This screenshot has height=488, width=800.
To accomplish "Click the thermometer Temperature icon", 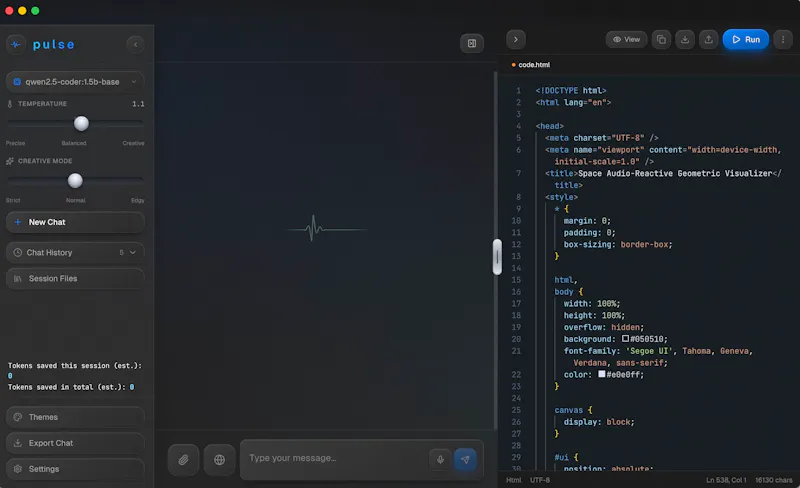I will 10,104.
